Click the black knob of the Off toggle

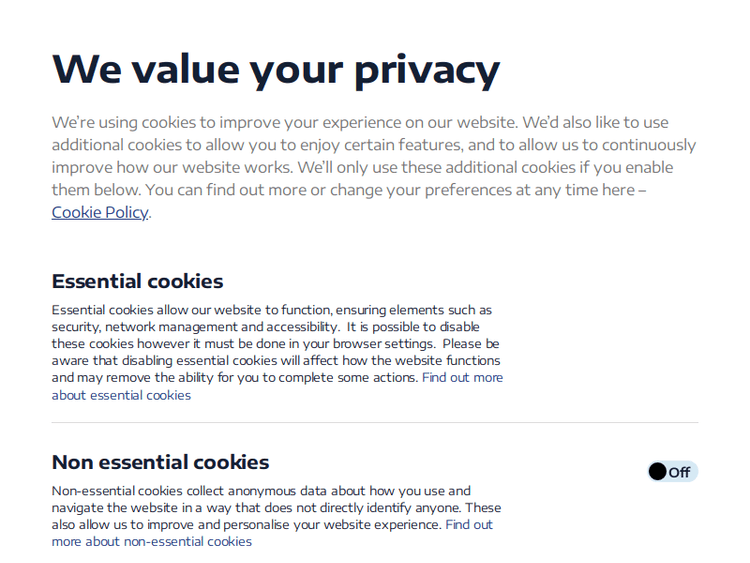pos(657,472)
